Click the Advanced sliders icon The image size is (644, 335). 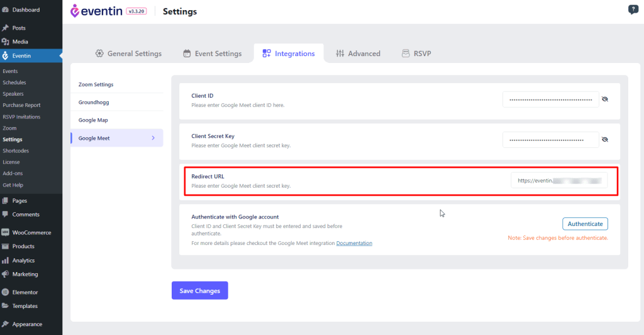[340, 54]
